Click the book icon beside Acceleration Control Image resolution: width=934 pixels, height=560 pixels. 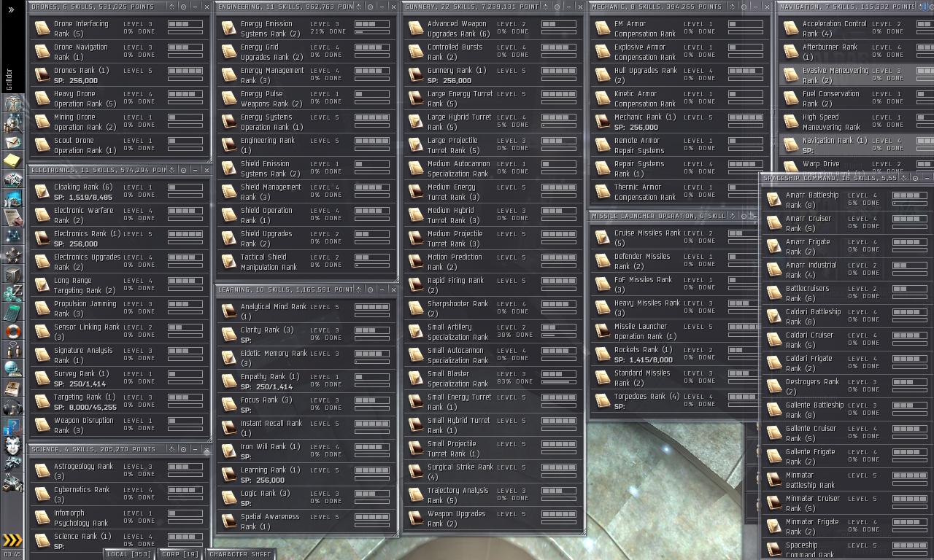click(791, 28)
